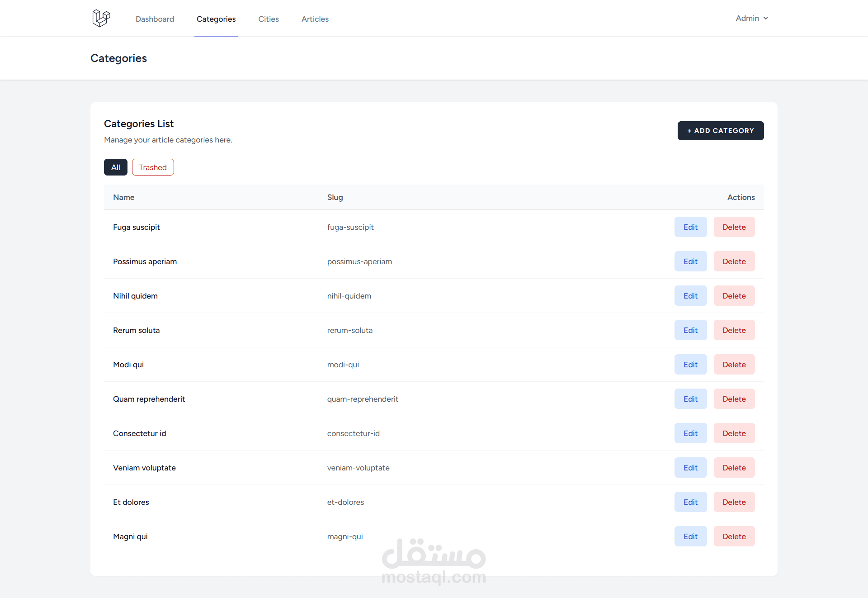Edit the Magni qui category

690,536
